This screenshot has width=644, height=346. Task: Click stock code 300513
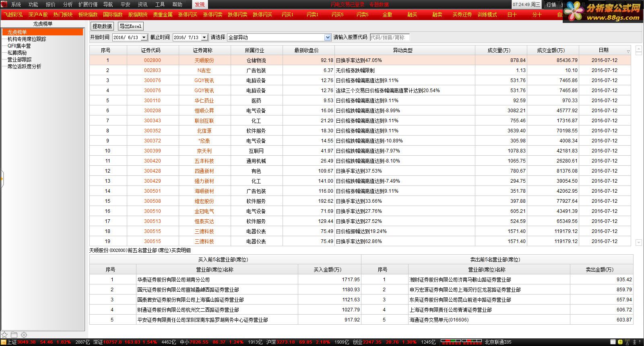pos(153,221)
